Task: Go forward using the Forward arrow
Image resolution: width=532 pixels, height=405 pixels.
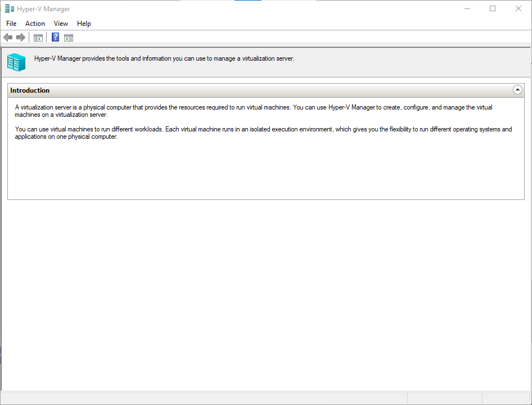Action: point(21,37)
